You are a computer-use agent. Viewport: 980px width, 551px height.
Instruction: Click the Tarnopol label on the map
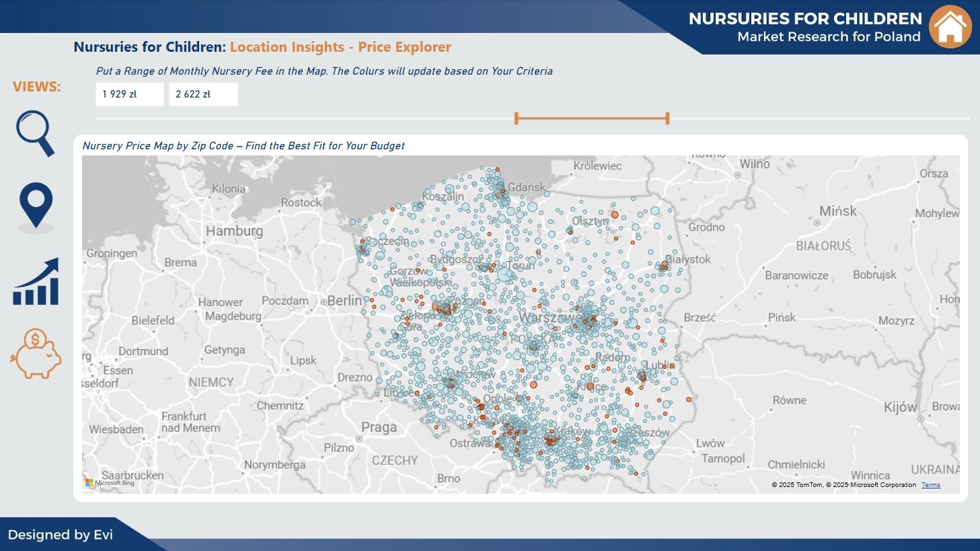pos(723,458)
